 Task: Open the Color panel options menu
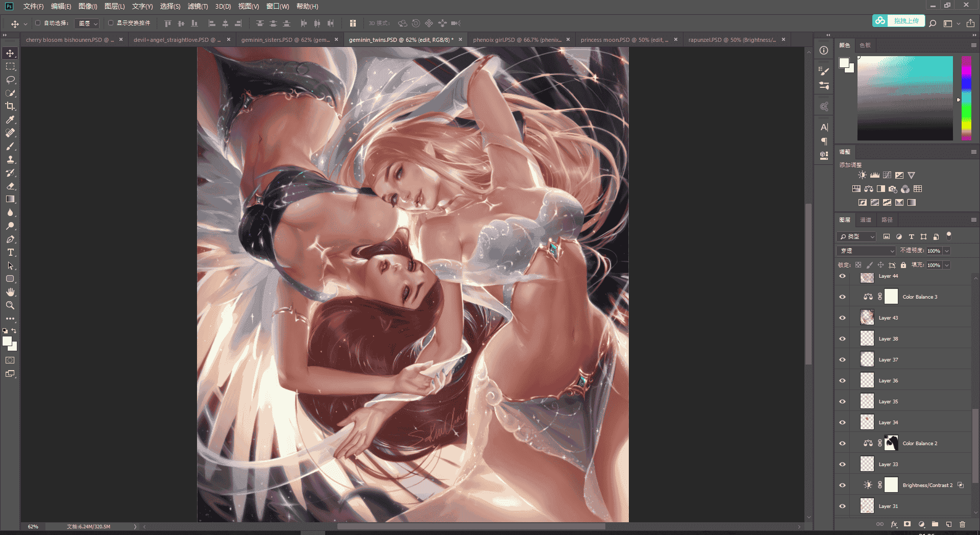click(973, 45)
